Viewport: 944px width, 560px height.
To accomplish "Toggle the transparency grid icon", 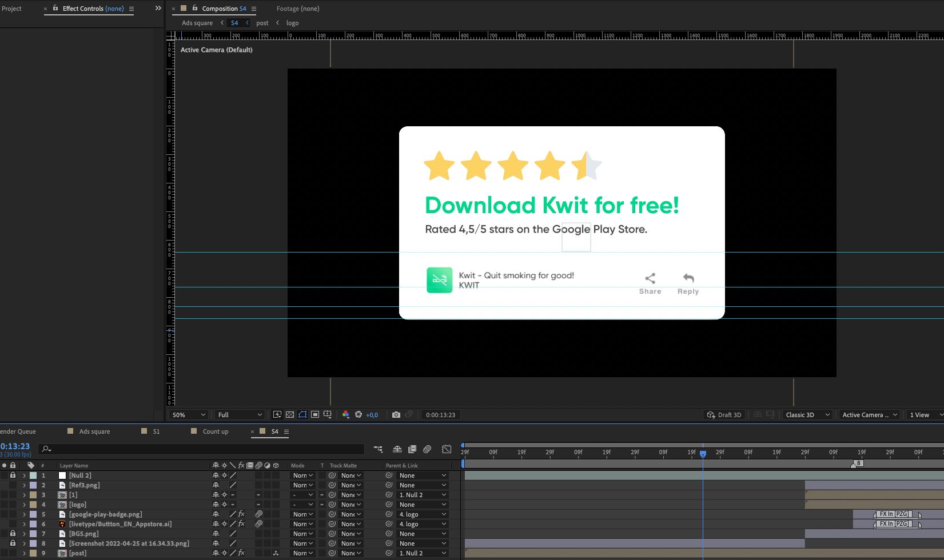I will click(290, 415).
